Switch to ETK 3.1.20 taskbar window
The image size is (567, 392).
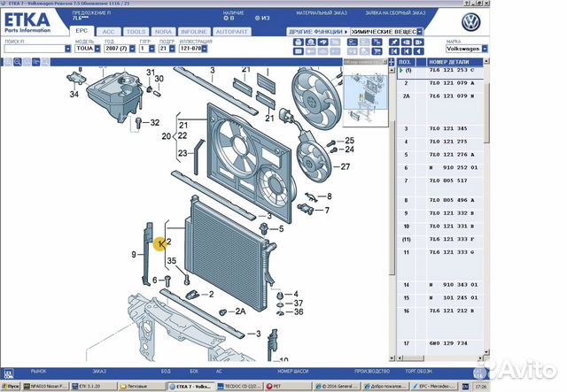[x=94, y=386]
